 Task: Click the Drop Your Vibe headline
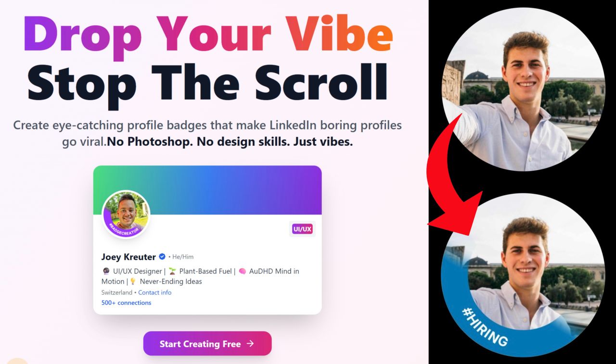[x=207, y=34]
